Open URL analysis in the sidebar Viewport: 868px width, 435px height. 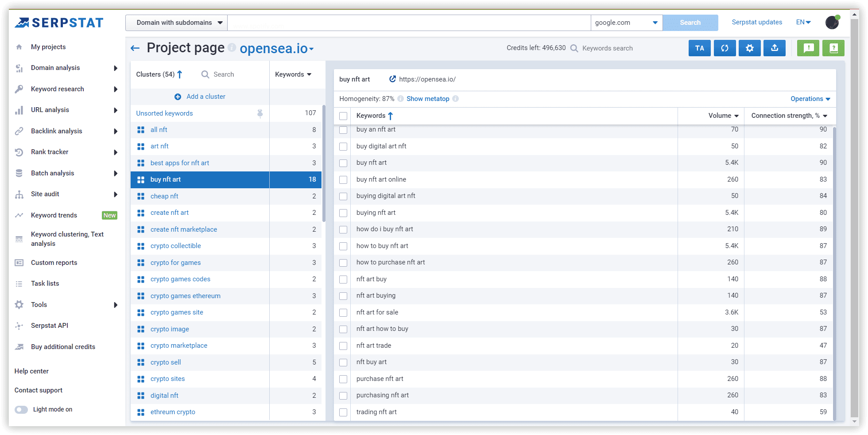click(x=50, y=110)
